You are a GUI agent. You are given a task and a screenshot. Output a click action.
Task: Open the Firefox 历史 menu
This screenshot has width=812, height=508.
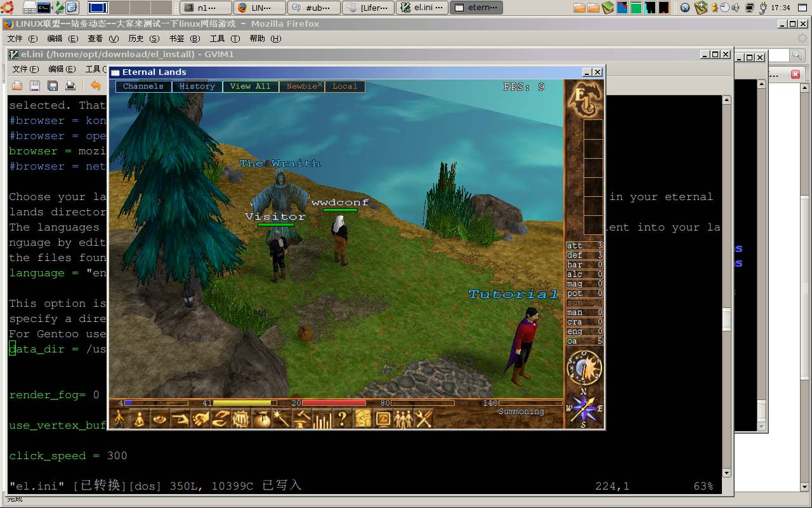tap(144, 39)
